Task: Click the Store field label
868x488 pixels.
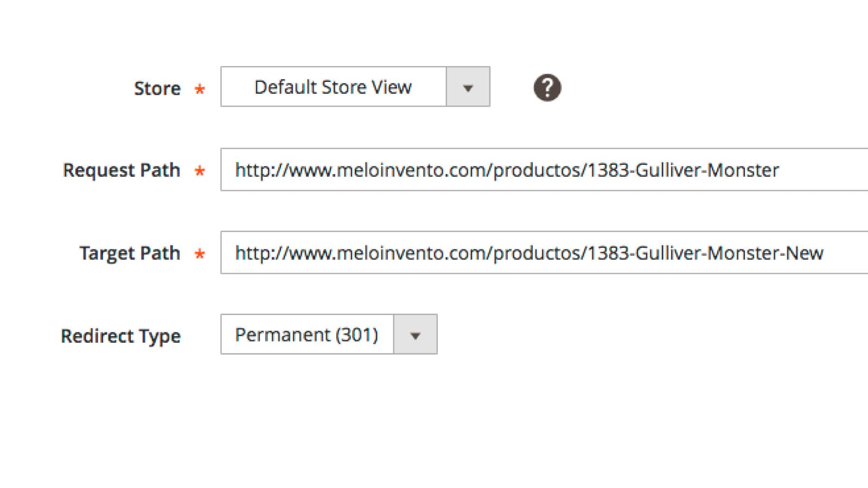Action: tap(157, 88)
